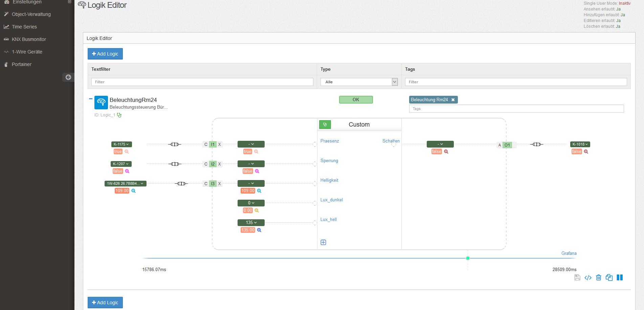Viewport: 644px width, 310px height.
Task: Inspect the 1W-626 109.00 value with its magnifier
Action: [134, 191]
